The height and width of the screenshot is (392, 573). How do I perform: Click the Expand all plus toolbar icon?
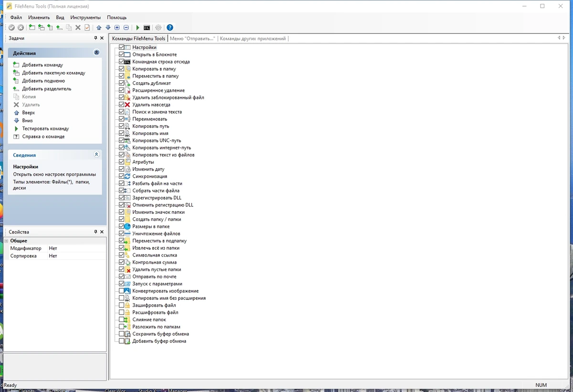pos(117,28)
